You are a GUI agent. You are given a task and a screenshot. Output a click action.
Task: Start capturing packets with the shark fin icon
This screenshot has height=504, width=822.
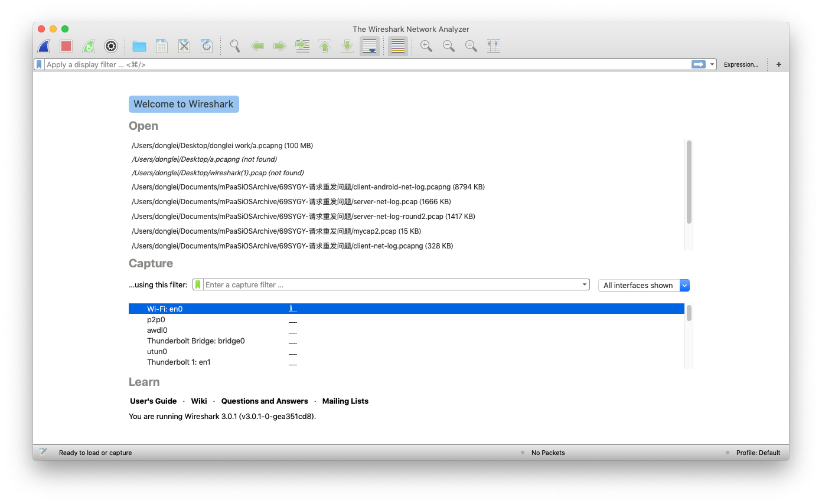(44, 46)
